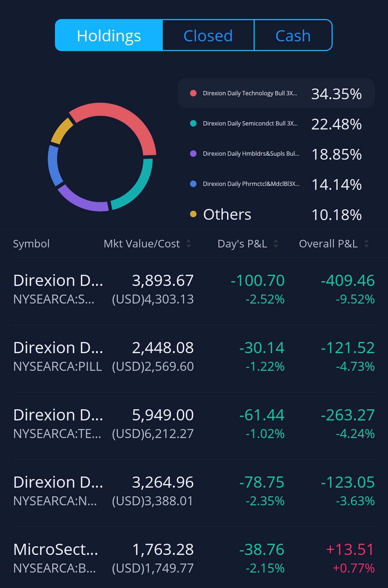Click overall P&L -121.52
Viewport: 388px width, 588px height.
click(x=348, y=348)
